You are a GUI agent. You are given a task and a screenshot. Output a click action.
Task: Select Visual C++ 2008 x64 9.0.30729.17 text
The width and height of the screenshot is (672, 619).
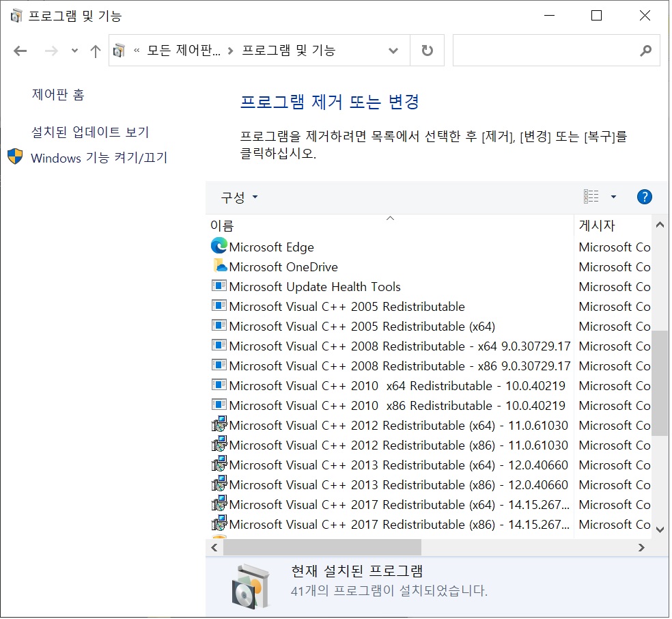tap(400, 346)
